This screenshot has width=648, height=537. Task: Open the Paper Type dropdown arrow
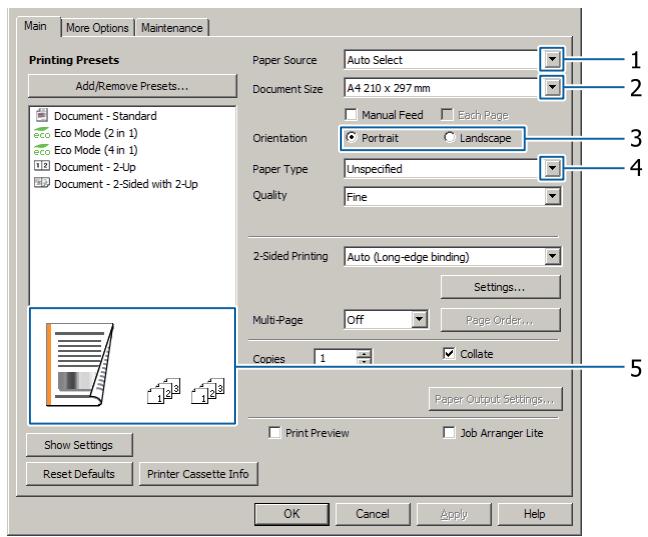point(552,168)
